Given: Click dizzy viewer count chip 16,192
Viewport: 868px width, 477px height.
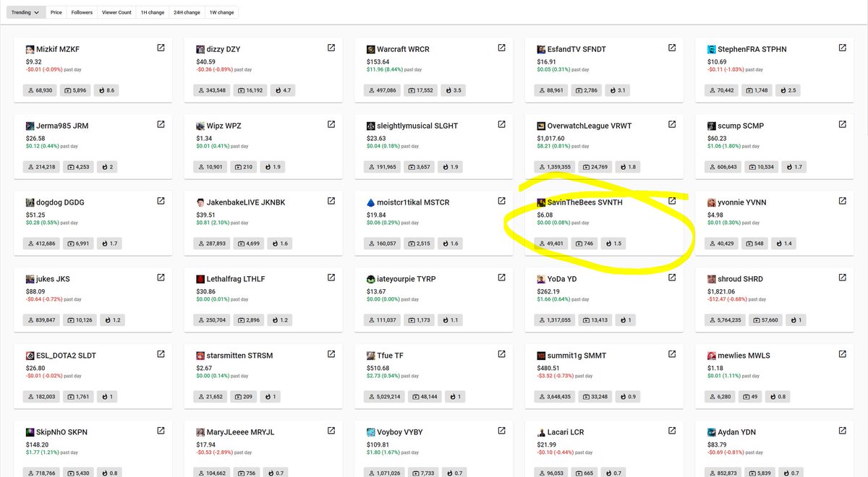Looking at the screenshot, I should tap(250, 90).
